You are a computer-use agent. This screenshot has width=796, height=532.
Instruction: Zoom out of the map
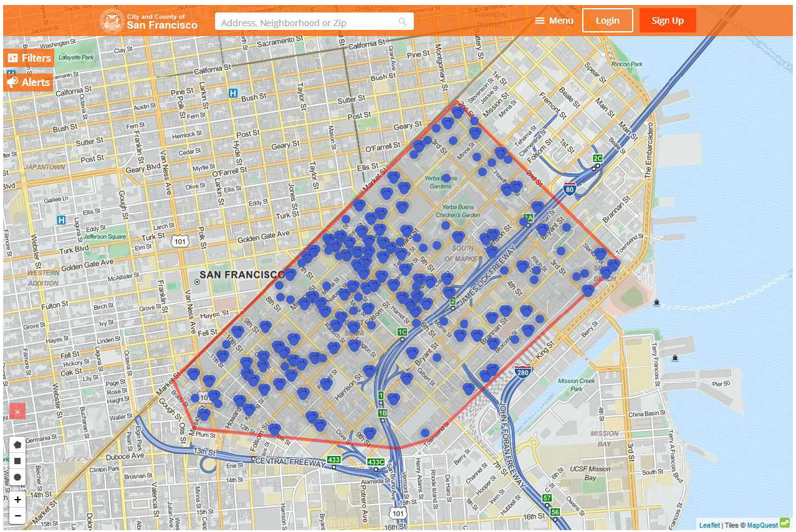(17, 516)
